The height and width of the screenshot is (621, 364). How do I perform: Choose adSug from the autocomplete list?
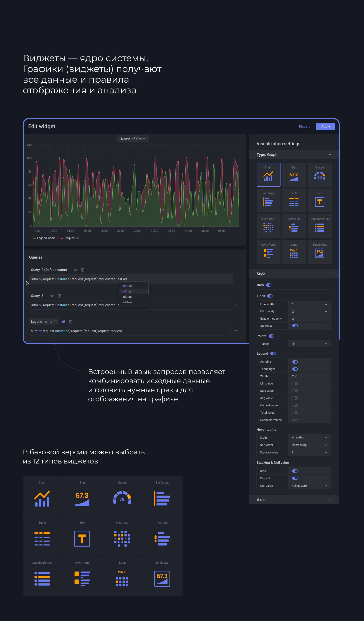(x=126, y=291)
